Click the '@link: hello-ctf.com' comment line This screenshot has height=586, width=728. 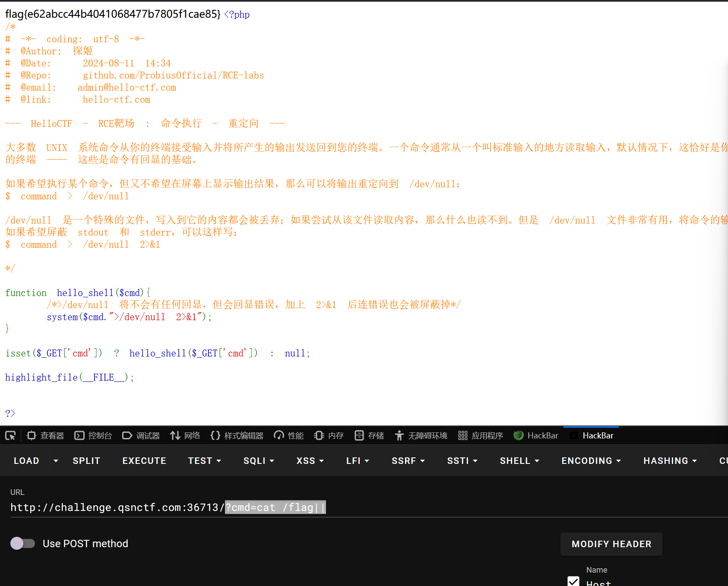[78, 100]
